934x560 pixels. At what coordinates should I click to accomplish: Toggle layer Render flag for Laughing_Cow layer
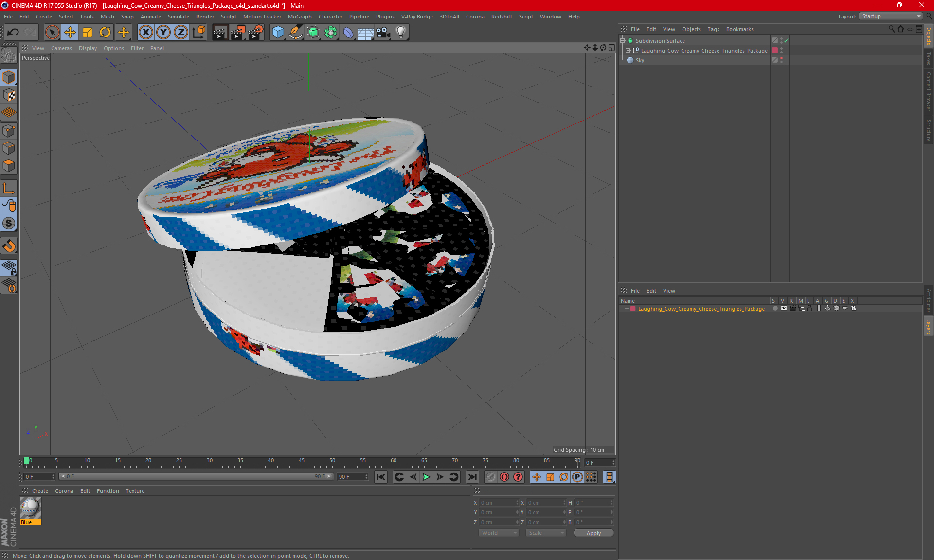point(792,309)
